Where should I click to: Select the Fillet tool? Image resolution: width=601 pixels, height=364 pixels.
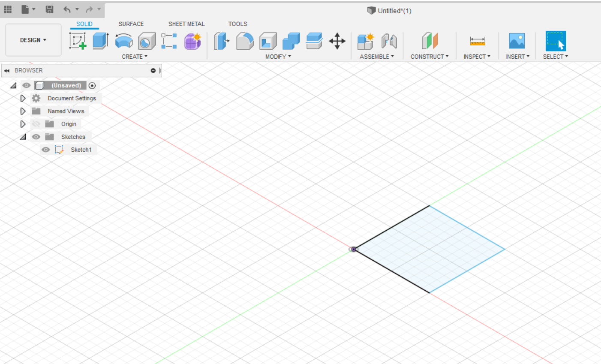click(245, 41)
